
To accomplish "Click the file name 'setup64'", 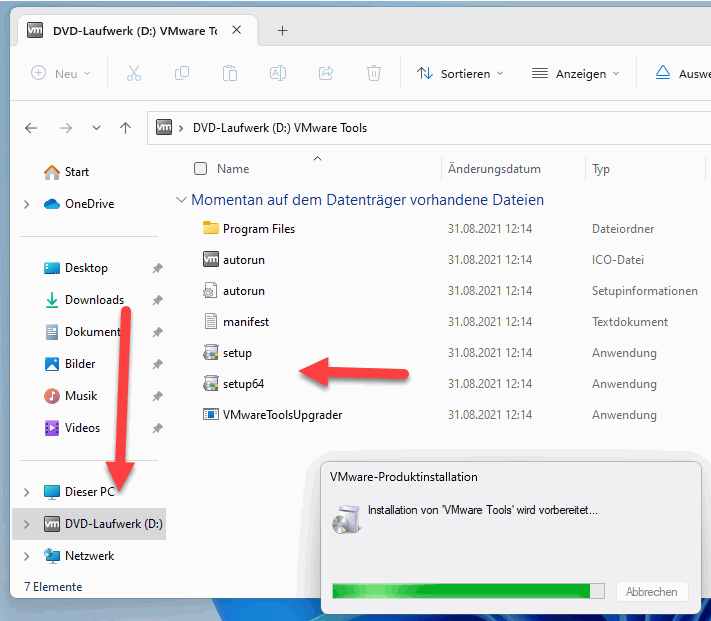I will point(243,384).
